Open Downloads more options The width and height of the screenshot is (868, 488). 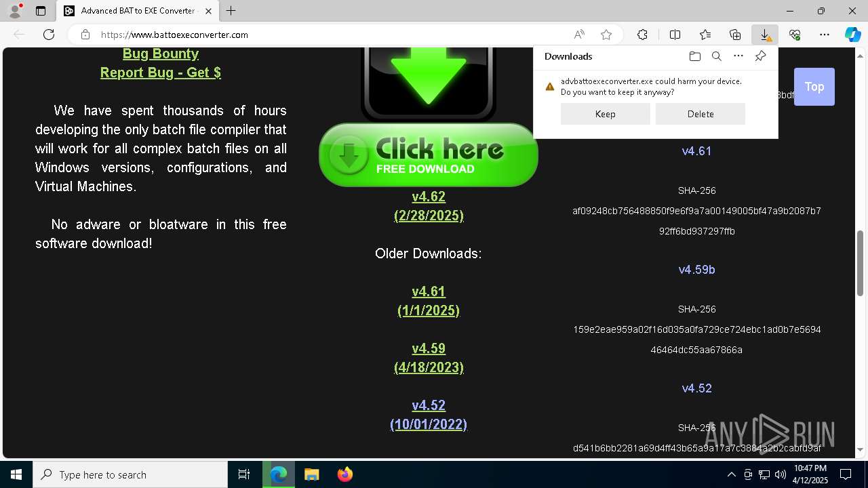tap(738, 56)
